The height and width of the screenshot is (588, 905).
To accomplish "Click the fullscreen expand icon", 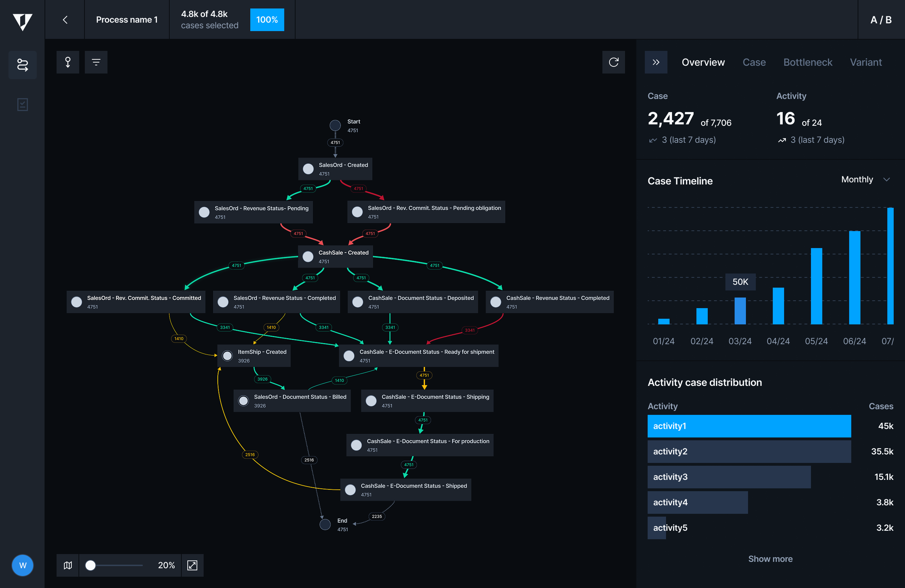I will [192, 565].
